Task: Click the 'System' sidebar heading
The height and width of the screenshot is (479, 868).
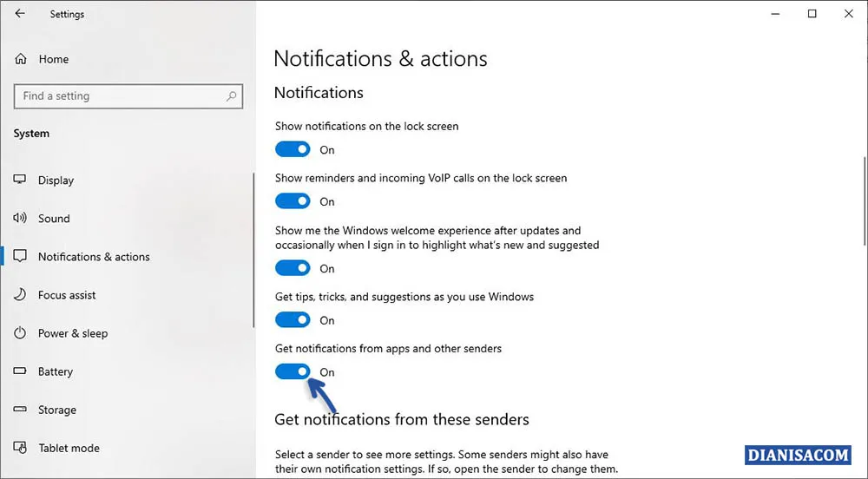Action: click(31, 134)
